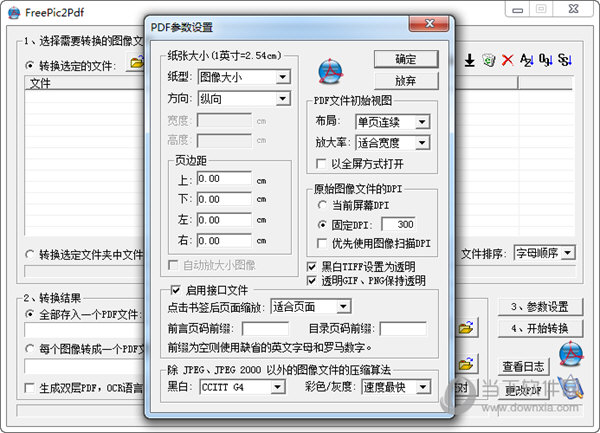
Task: Open the 纸型 paper type dropdown
Action: [x=282, y=77]
